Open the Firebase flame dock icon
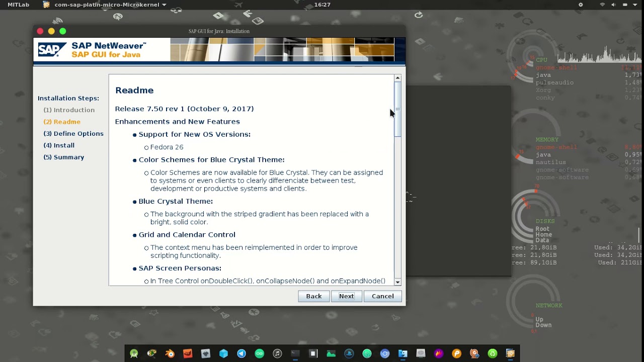This screenshot has width=644, height=362. coord(439,353)
